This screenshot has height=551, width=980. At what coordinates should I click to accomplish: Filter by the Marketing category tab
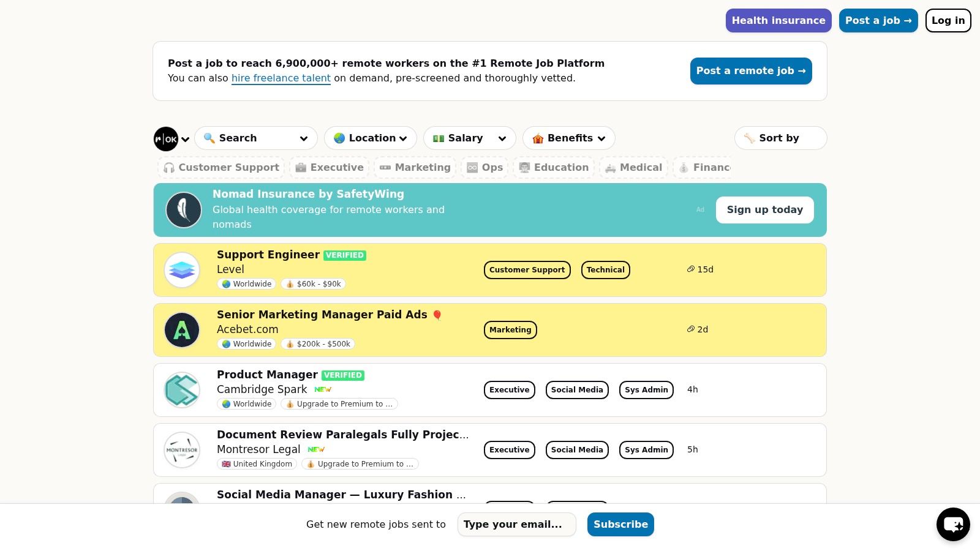415,168
